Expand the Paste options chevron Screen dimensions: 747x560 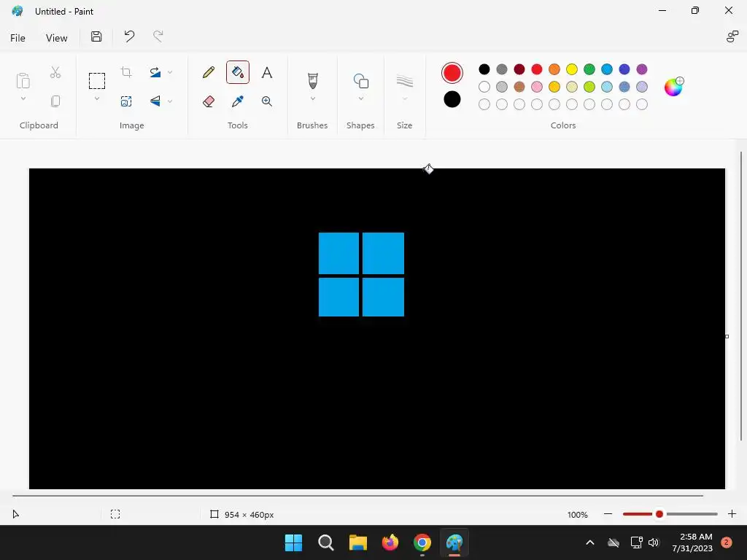click(23, 98)
